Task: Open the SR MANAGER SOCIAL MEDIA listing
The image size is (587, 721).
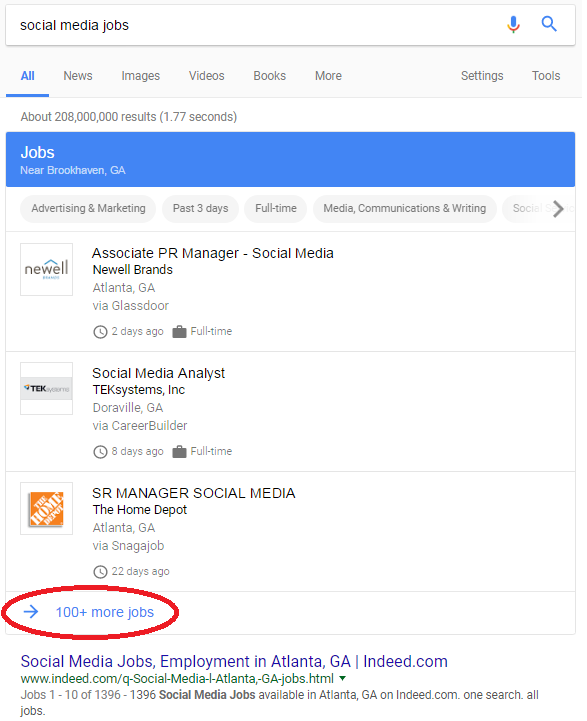Action: pos(194,493)
